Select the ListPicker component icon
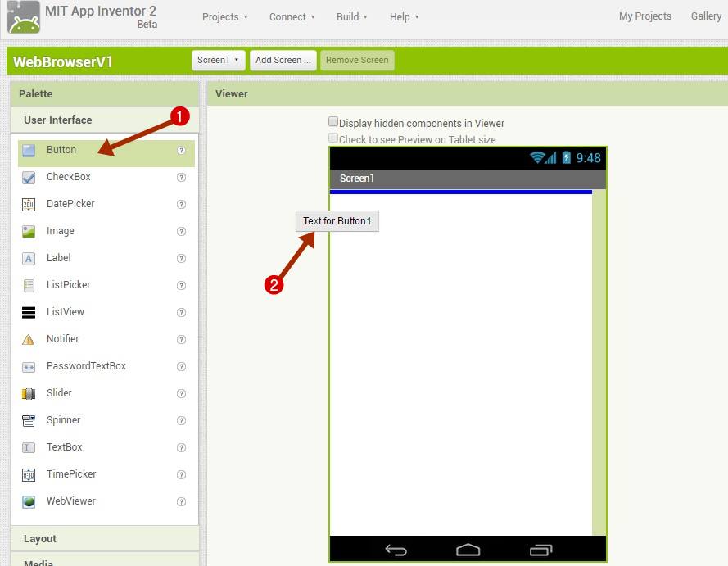 (29, 285)
